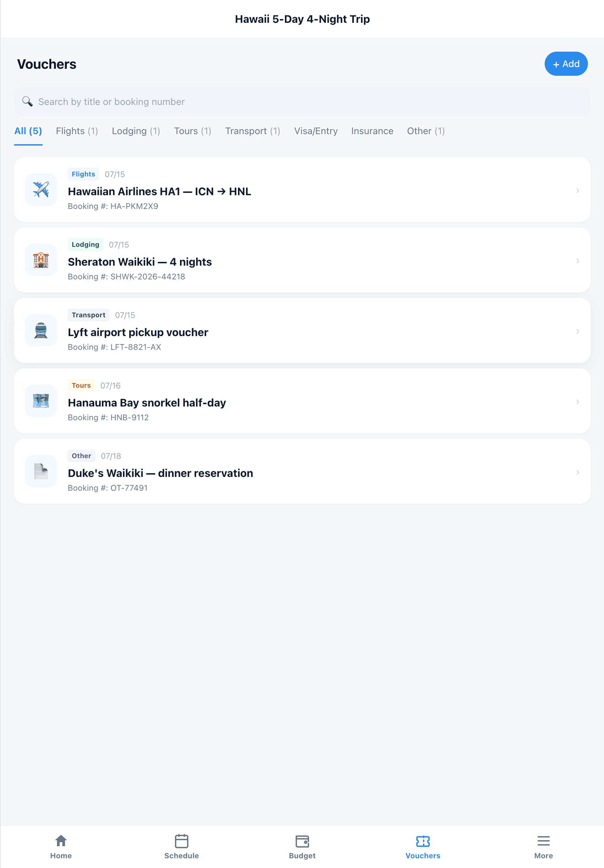This screenshot has width=604, height=868.
Task: Click the hotel icon on the Sheraton Waikiki voucher
Action: point(41,260)
